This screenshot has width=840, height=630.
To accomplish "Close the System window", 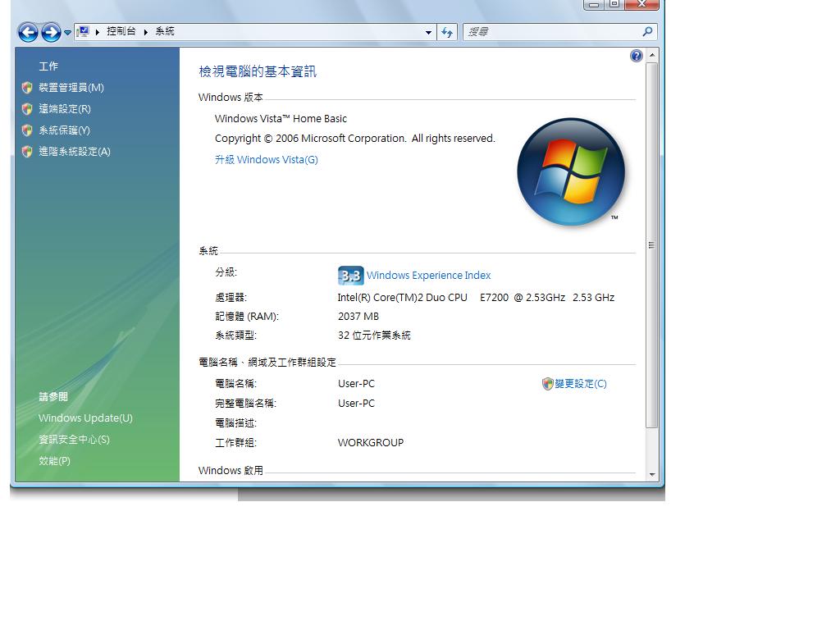I will coord(641,4).
